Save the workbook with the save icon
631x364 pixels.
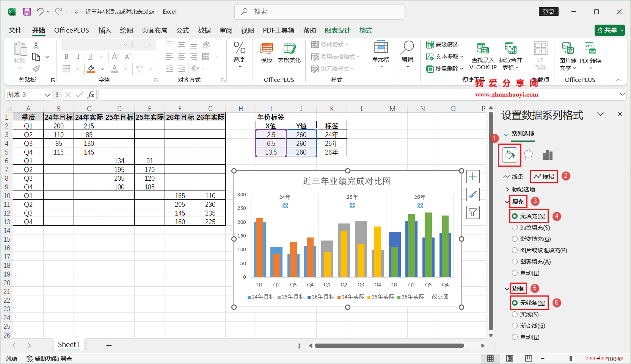27,12
